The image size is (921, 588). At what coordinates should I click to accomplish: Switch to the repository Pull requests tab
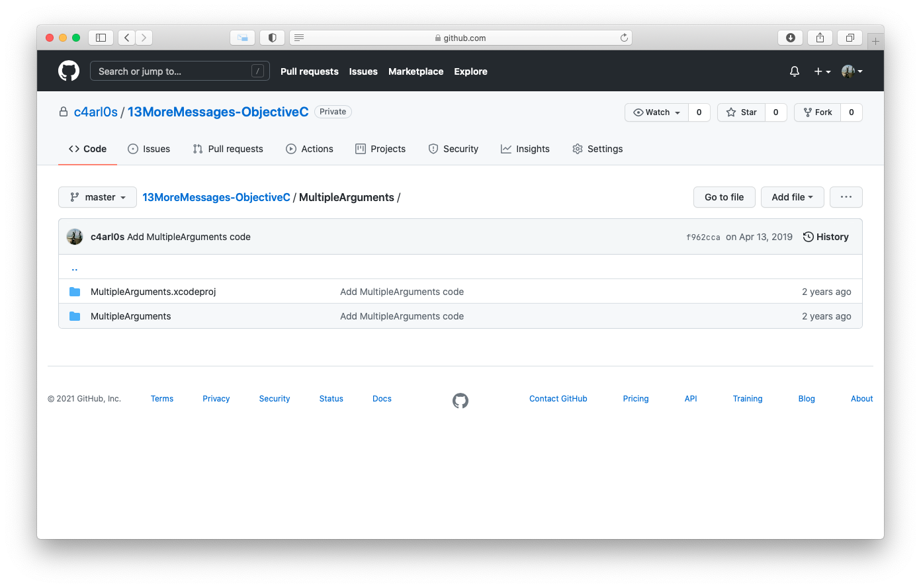pyautogui.click(x=228, y=149)
